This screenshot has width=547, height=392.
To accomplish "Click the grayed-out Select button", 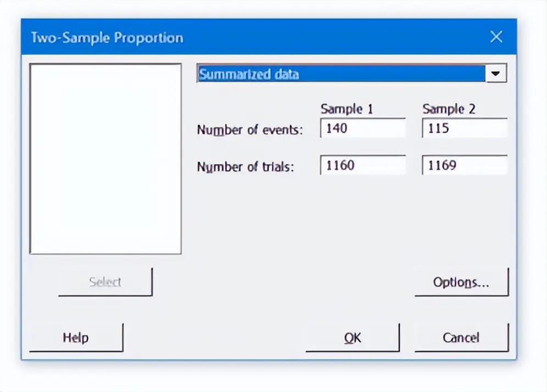I will tap(105, 282).
